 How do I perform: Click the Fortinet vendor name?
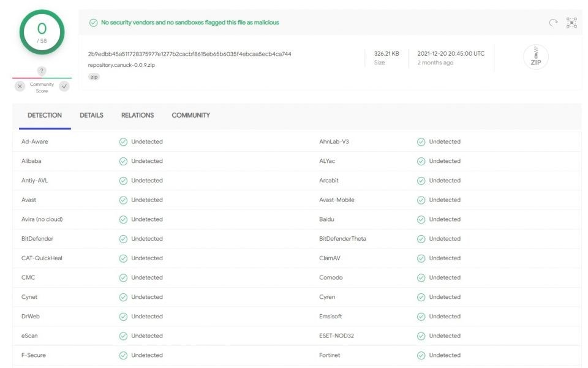click(330, 355)
